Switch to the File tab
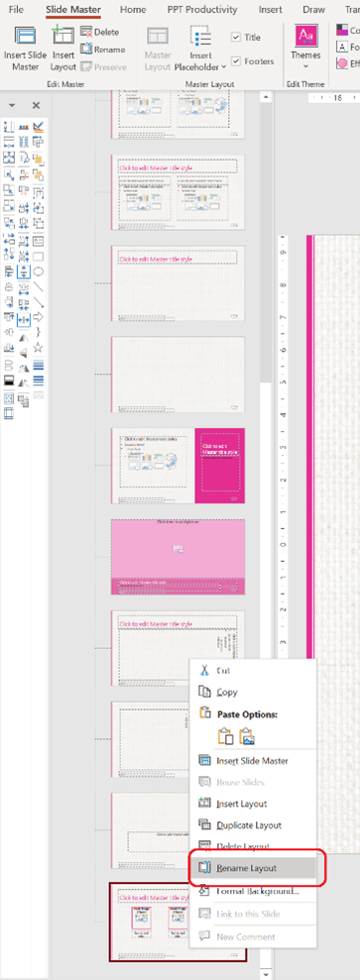The image size is (360, 980). (x=16, y=9)
